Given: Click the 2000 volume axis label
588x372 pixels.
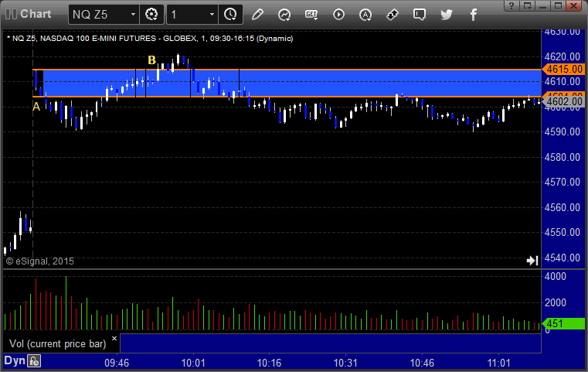Looking at the screenshot, I should (556, 302).
